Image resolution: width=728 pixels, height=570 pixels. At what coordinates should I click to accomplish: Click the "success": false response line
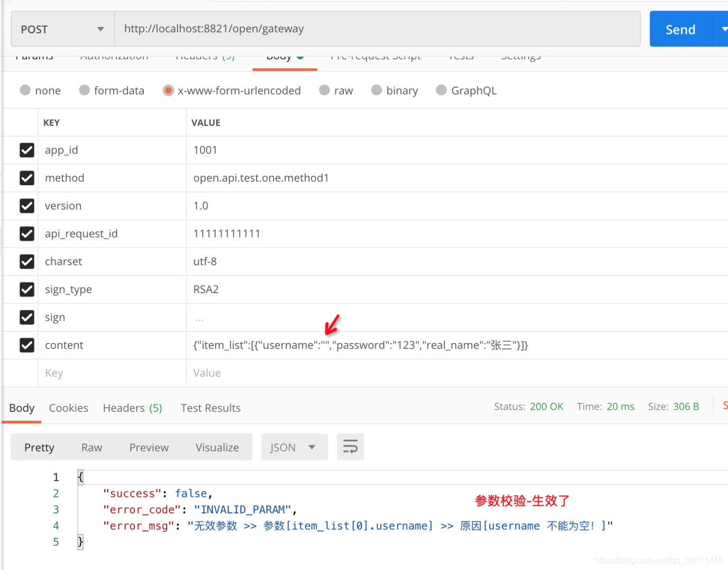(158, 493)
